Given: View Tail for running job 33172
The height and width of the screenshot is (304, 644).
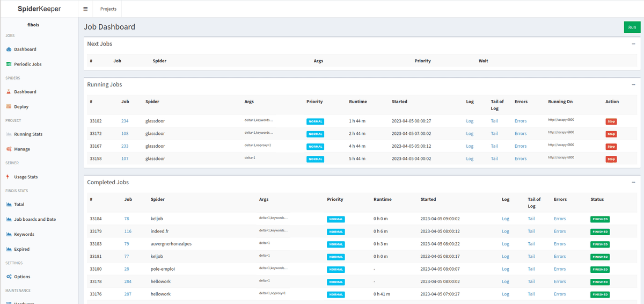Looking at the screenshot, I should pyautogui.click(x=494, y=134).
